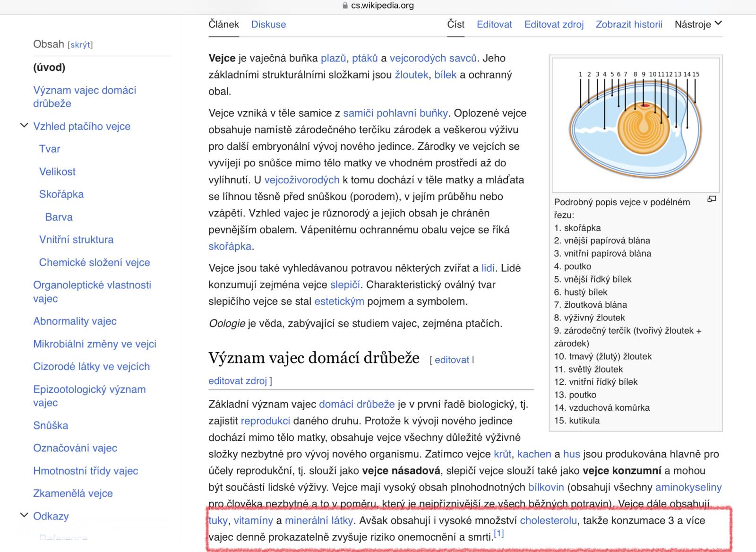Jump to Označování vajec section
The image size is (756, 552).
pos(75,448)
